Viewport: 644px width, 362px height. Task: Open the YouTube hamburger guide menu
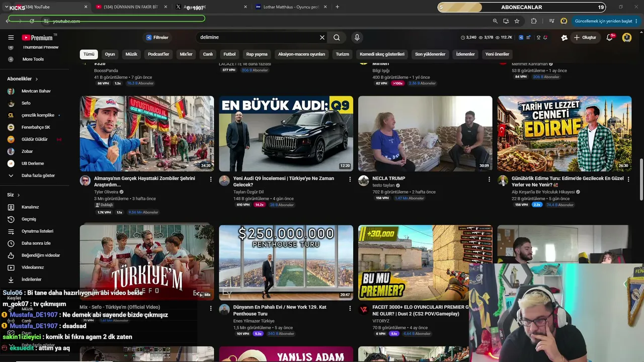pos(11,37)
